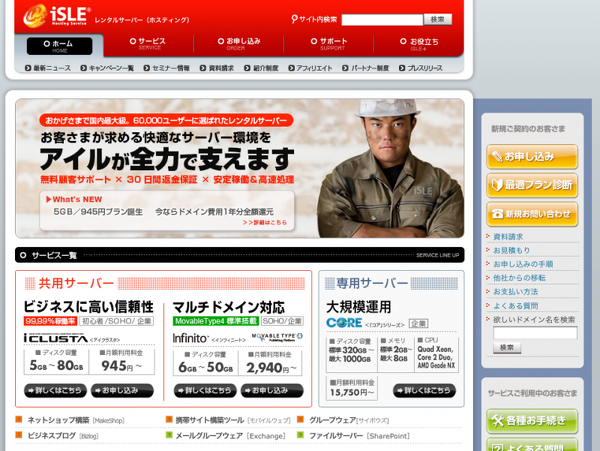The height and width of the screenshot is (451, 600).
Task: Click the site search magnifier icon
Action: pos(294,19)
